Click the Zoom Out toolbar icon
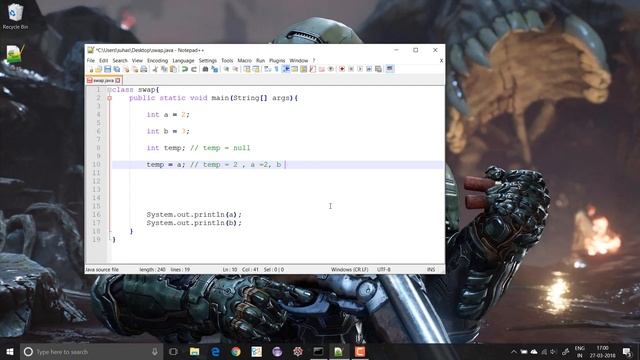 [x=235, y=69]
